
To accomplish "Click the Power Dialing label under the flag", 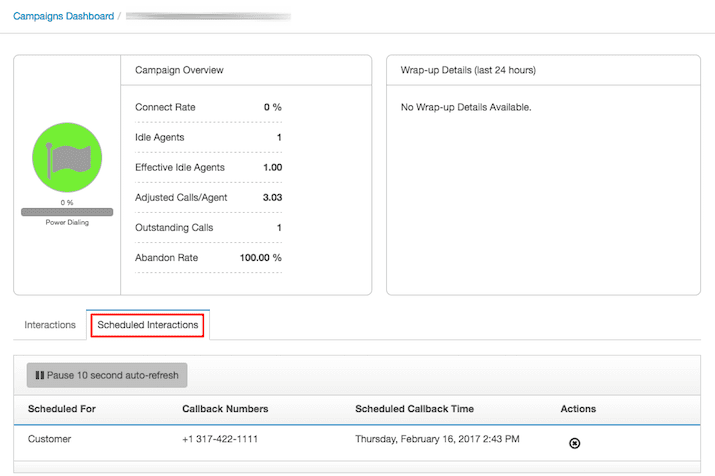I will (x=68, y=222).
